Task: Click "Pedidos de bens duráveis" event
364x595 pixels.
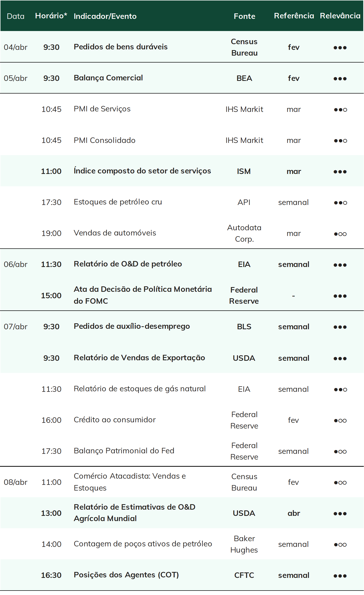Action: [121, 47]
